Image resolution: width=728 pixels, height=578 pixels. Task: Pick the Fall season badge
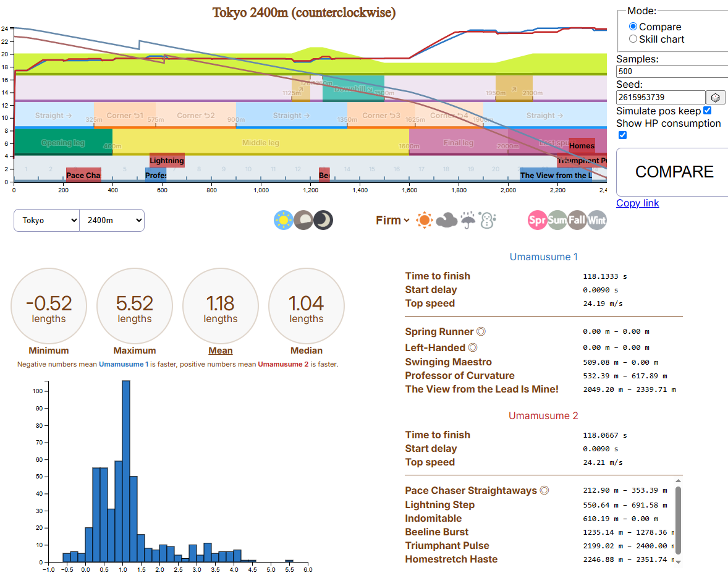(x=577, y=220)
